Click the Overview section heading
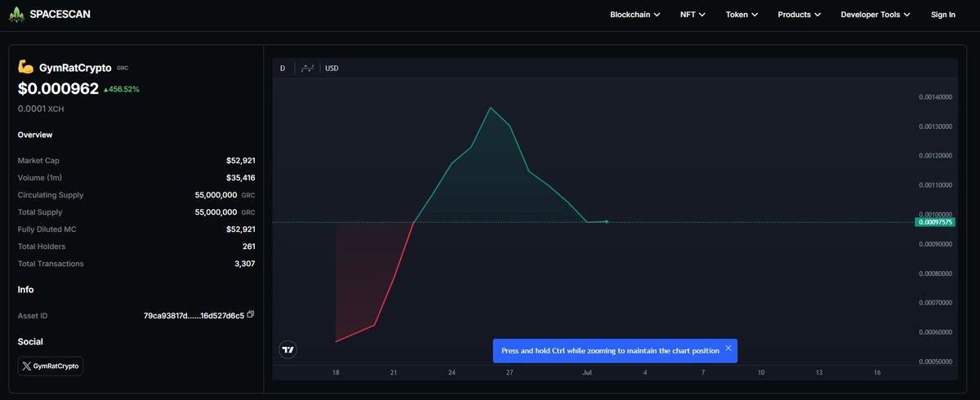 [x=35, y=135]
